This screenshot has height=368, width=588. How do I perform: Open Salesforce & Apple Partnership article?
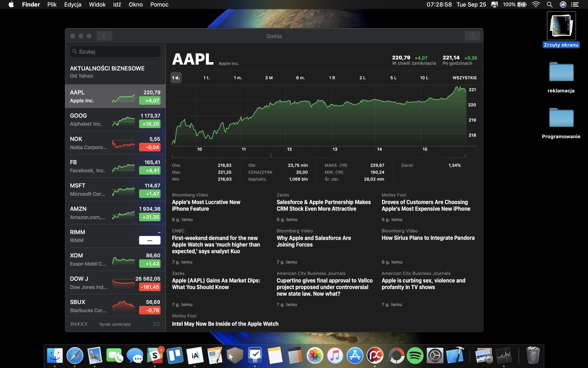tap(324, 205)
